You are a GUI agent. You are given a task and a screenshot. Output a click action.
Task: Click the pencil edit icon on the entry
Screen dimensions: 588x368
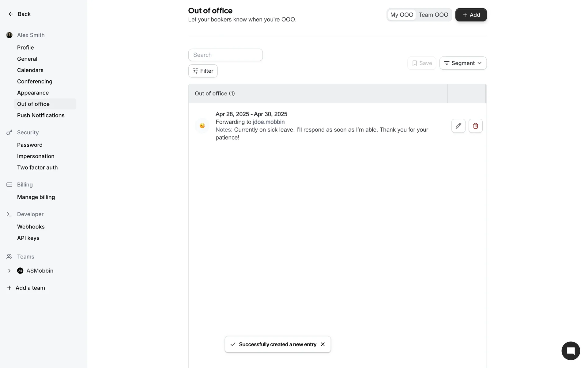click(x=458, y=126)
